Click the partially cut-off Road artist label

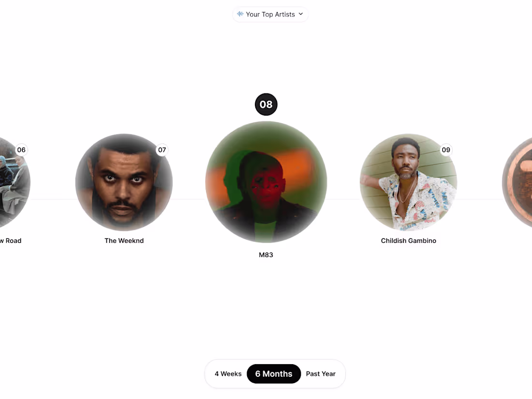tap(11, 240)
